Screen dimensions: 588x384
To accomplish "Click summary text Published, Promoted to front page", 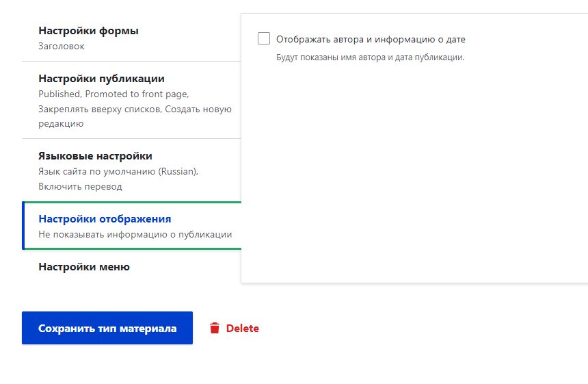I will [x=113, y=94].
